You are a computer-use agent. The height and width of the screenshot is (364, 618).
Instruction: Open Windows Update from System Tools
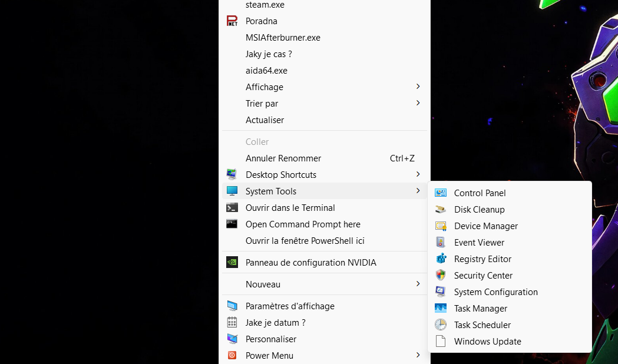coord(487,342)
